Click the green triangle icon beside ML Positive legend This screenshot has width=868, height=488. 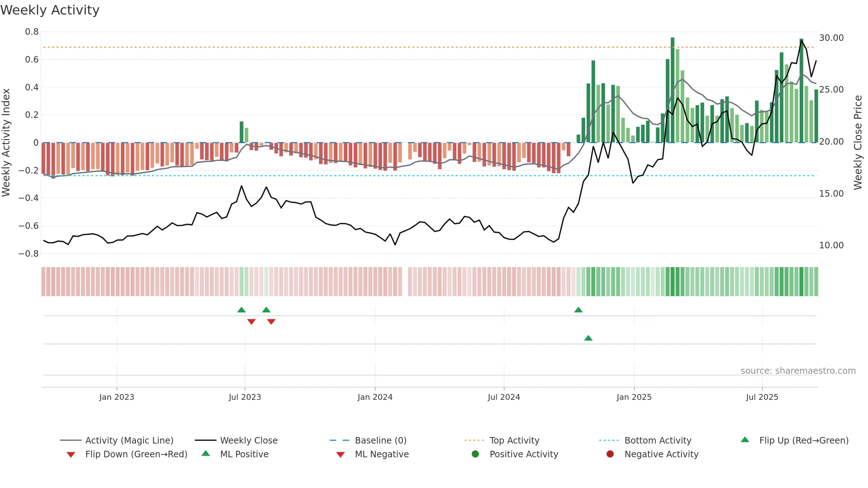pyautogui.click(x=206, y=453)
